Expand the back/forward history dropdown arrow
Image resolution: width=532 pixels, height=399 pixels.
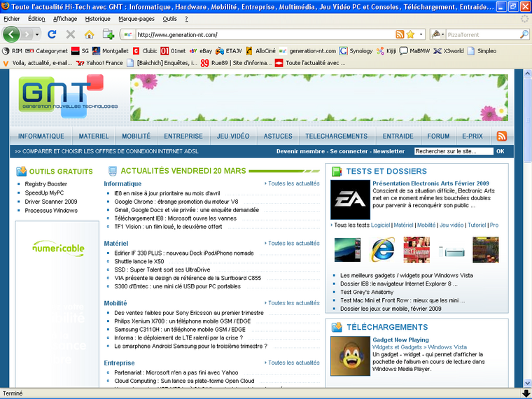click(x=37, y=34)
